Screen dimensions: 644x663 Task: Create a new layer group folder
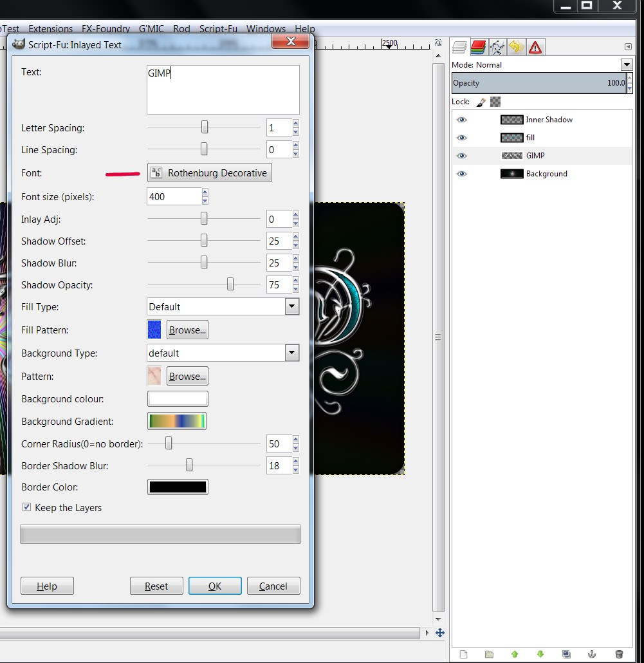489,654
